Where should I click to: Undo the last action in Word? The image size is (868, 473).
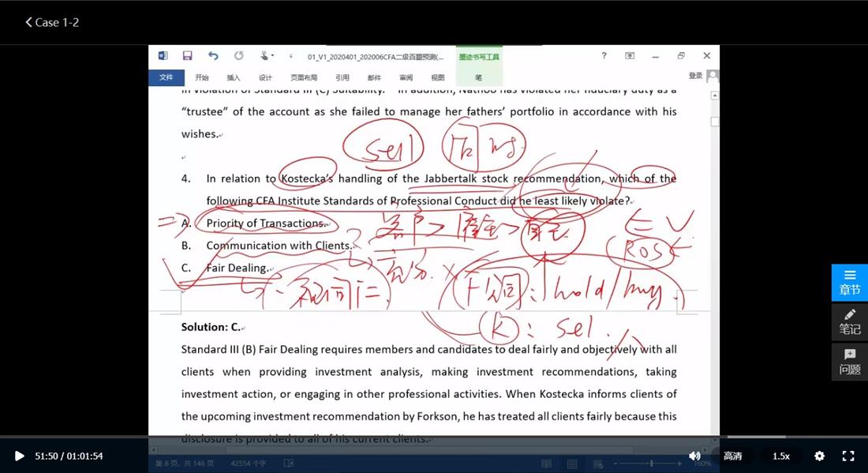point(213,55)
